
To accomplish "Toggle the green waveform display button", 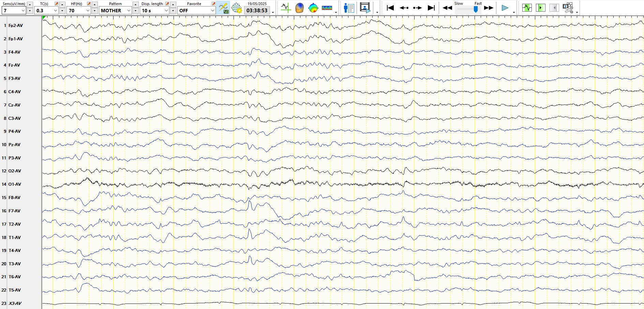I will click(x=527, y=8).
